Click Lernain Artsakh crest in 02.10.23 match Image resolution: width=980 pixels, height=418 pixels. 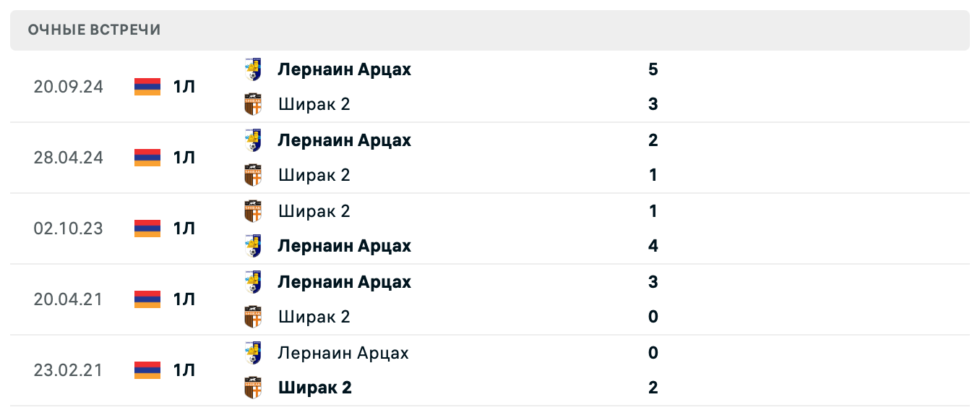(x=253, y=246)
